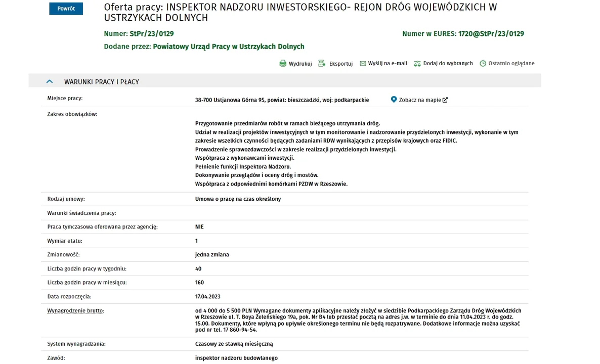Click the export icon beside Eksportuj
Viewport: 600px width, 364px height.
(322, 64)
